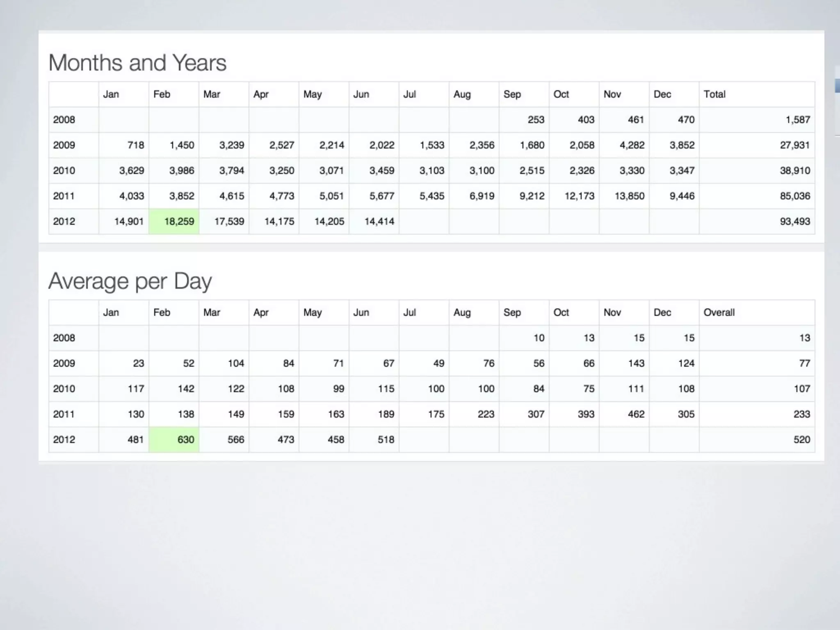The width and height of the screenshot is (840, 630).
Task: Select the Total column header
Action: 714,94
